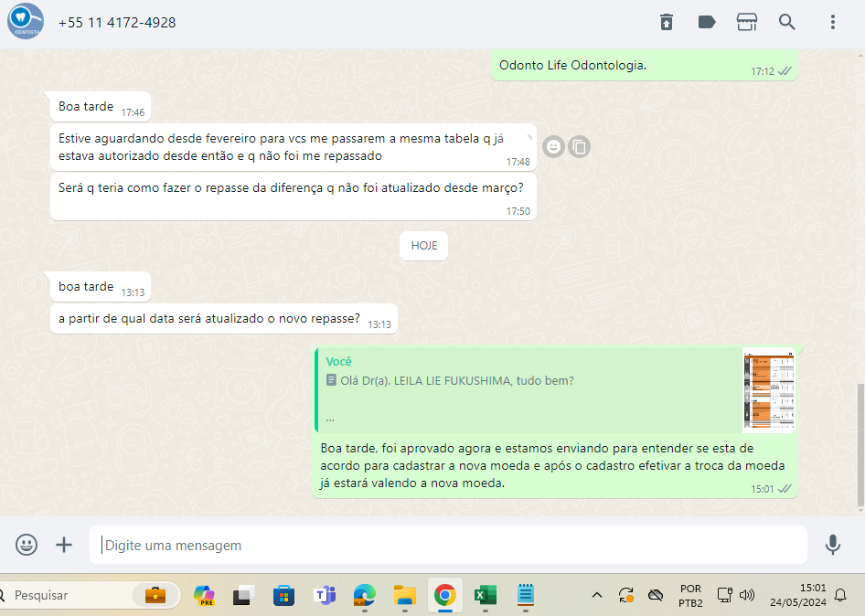Select message 'Odonto Life Odontologia.'
This screenshot has height=616, width=865.
coord(644,66)
